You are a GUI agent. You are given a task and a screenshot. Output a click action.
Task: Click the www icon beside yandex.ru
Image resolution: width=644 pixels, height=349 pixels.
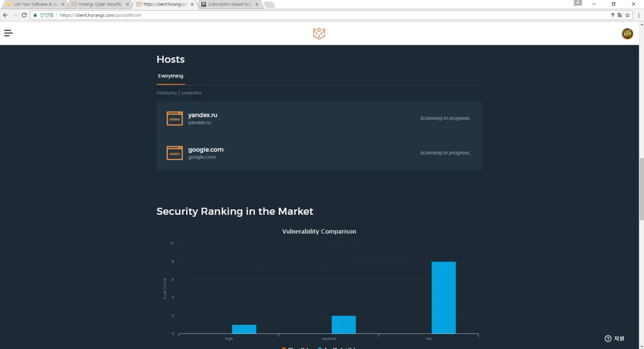[x=174, y=119]
